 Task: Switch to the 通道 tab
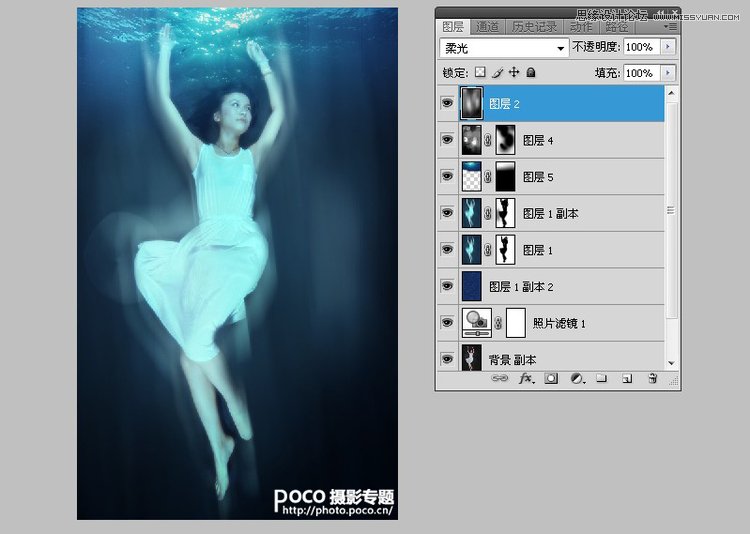point(487,27)
